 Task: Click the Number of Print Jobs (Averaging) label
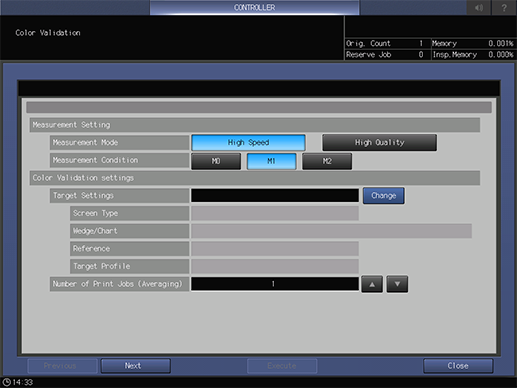pyautogui.click(x=119, y=284)
